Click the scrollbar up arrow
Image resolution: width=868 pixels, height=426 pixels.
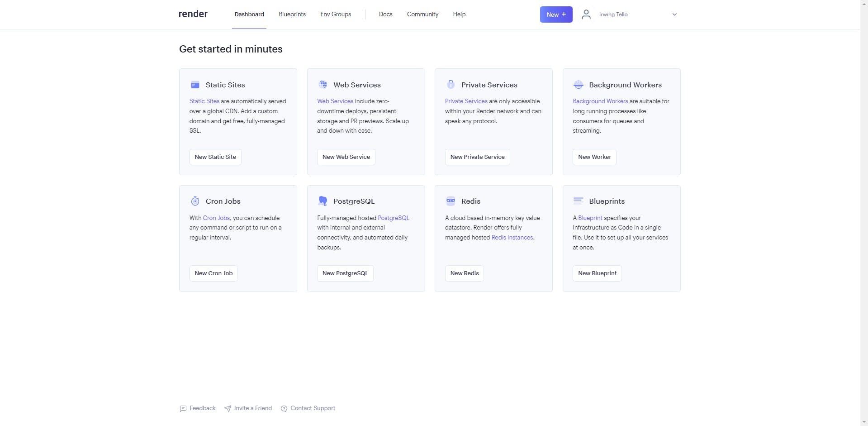864,4
